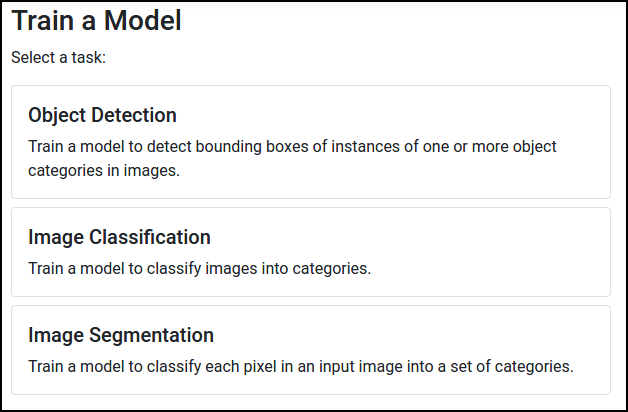This screenshot has height=412, width=628.
Task: Open the Image Segmentation task card
Action: pyautogui.click(x=311, y=350)
